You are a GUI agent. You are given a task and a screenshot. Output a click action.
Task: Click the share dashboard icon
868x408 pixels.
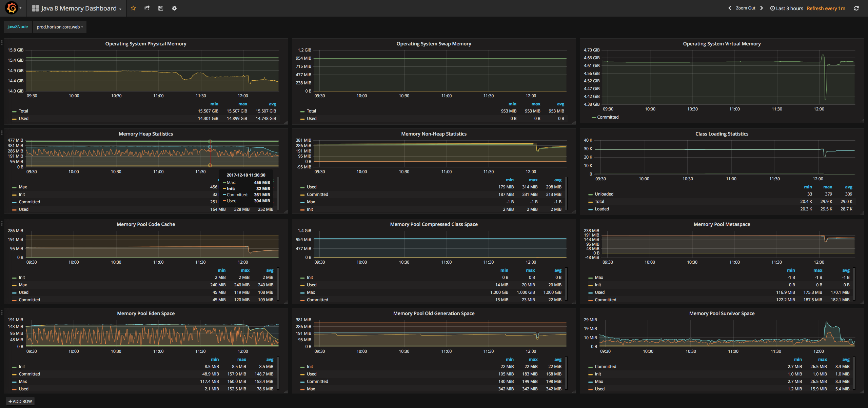[x=147, y=8]
